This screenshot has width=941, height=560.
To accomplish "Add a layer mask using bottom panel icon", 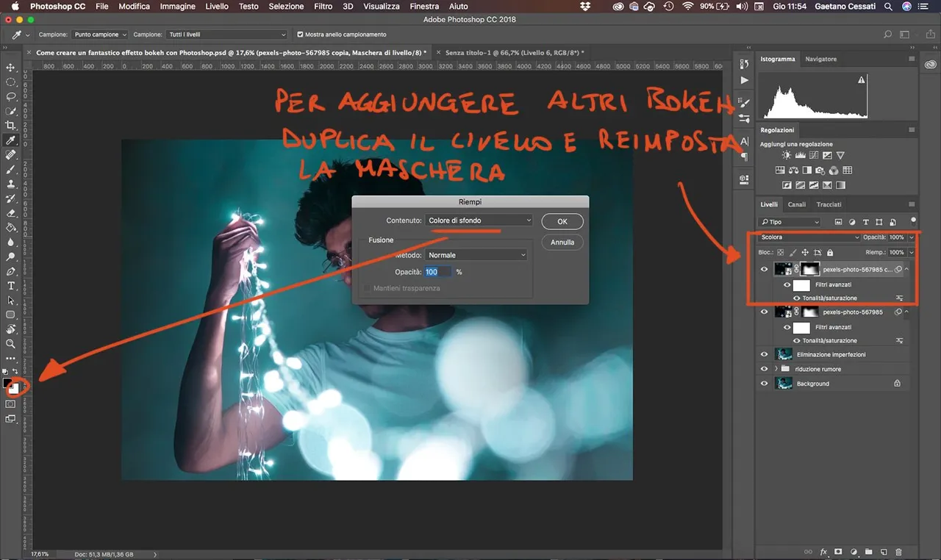I will [838, 551].
